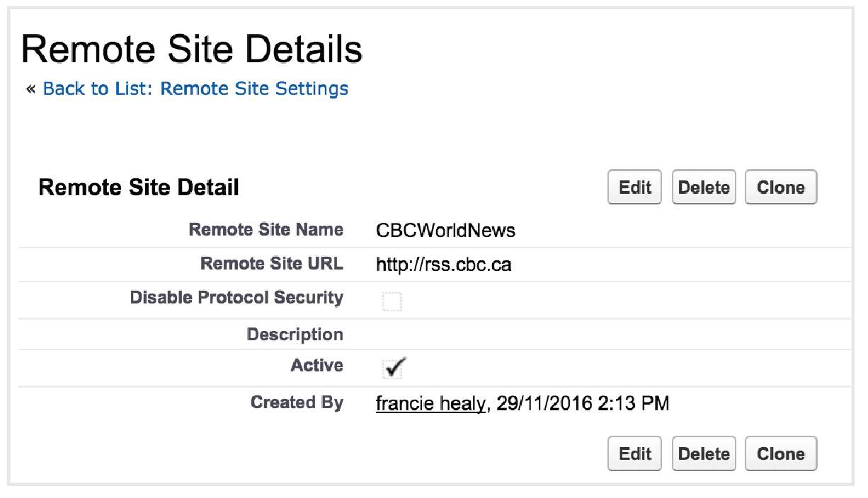Click the top Edit button
868x498 pixels.
coord(634,187)
